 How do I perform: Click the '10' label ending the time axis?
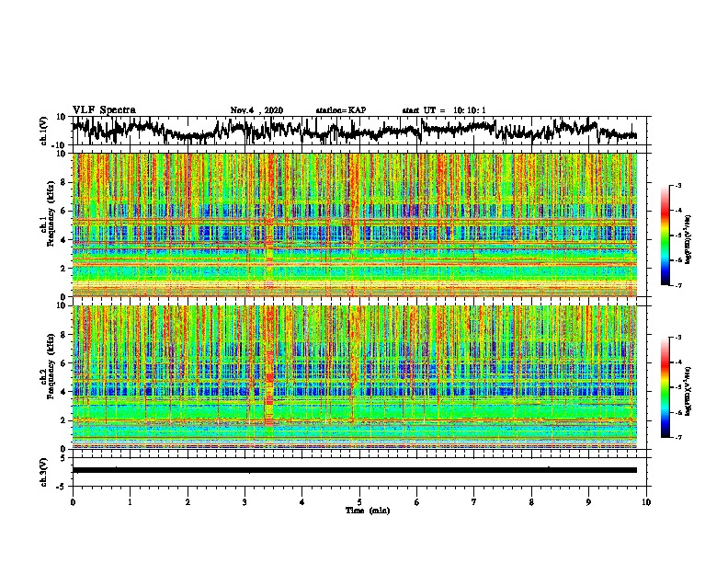646,502
